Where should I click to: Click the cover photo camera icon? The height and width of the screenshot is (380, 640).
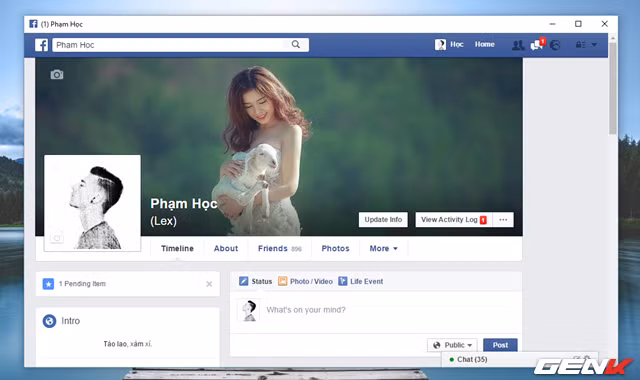57,75
